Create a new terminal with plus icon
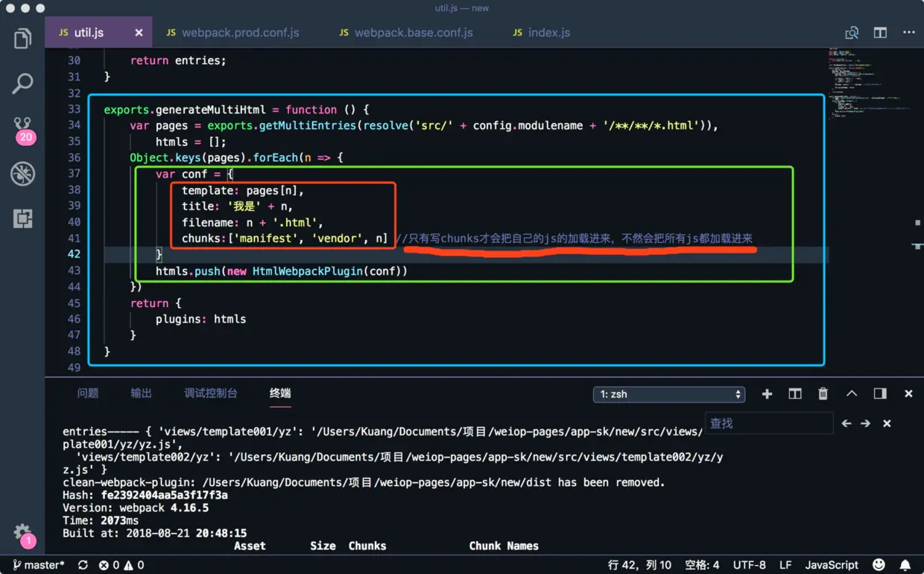Screen dimensions: 924x574 (x=767, y=394)
